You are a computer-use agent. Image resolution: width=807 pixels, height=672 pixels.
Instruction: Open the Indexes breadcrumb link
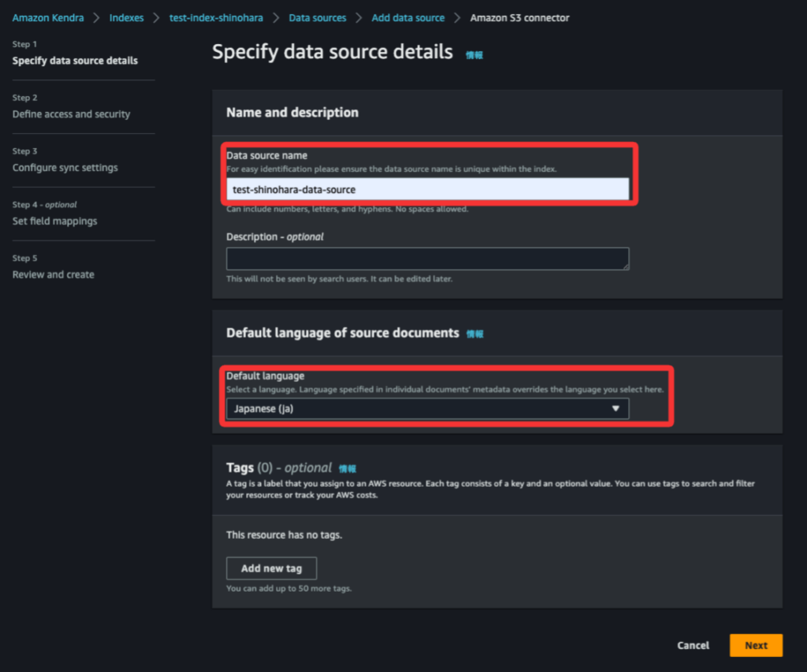pos(127,17)
